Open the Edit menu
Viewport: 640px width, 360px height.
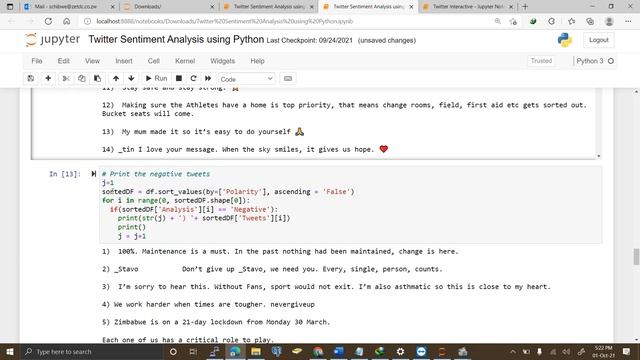(x=64, y=61)
